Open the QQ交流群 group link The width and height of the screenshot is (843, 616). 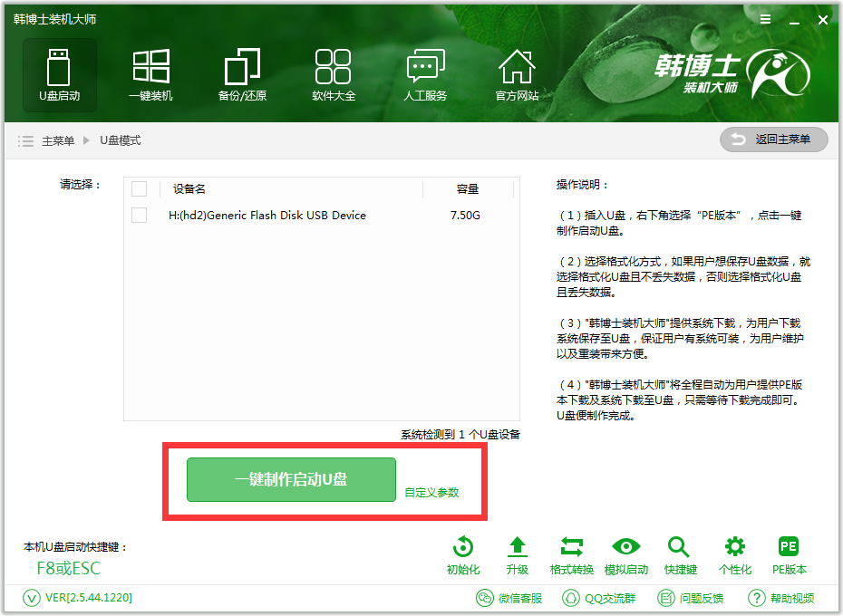click(599, 598)
